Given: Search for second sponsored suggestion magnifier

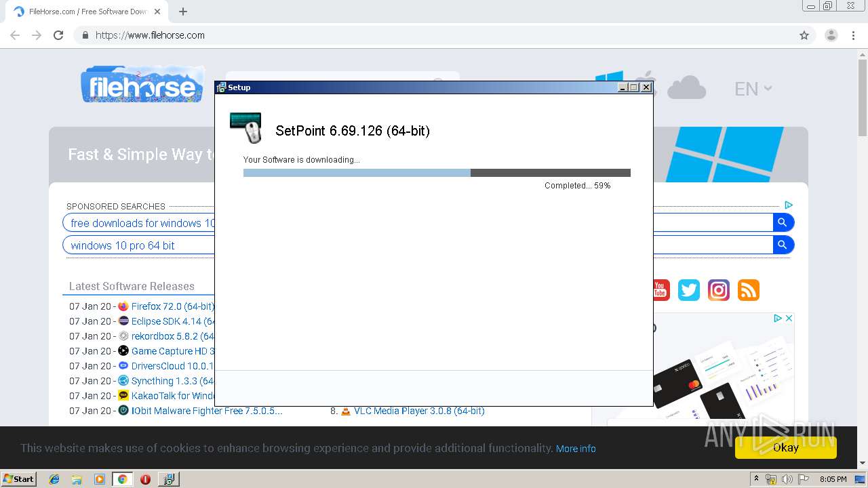Looking at the screenshot, I should [783, 245].
